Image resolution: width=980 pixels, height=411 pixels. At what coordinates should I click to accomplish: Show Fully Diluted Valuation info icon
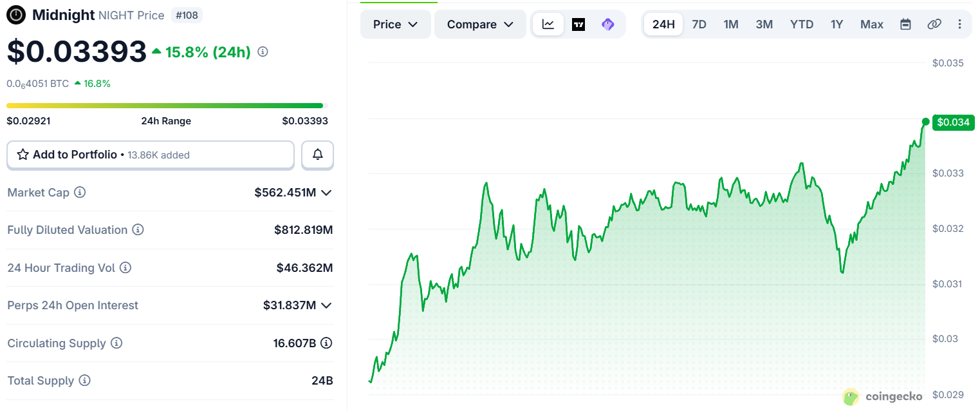[138, 230]
